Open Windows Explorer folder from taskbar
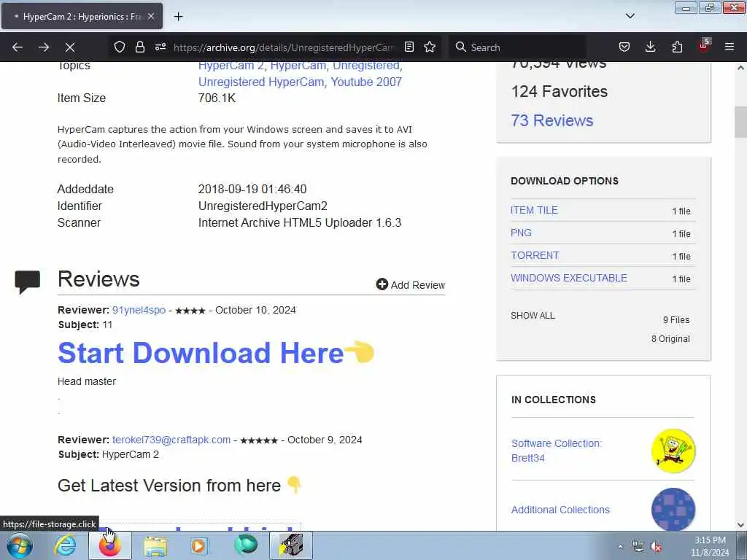 click(x=155, y=545)
